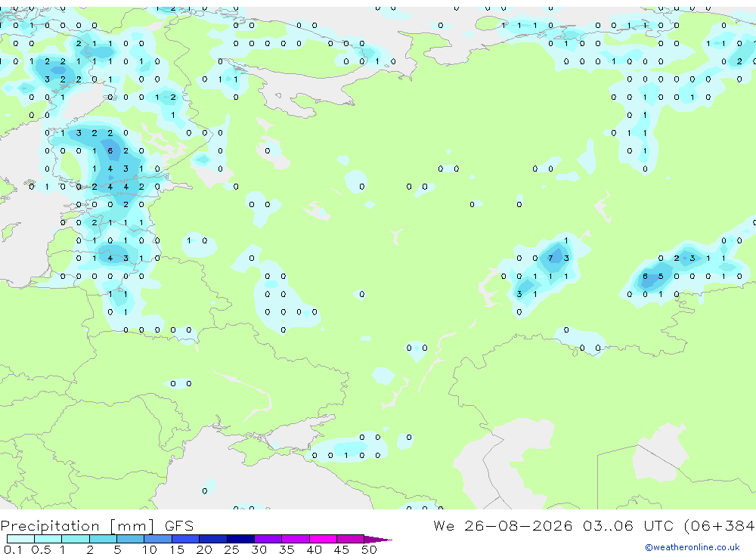Click the '30' legend scale label
The image size is (756, 554).
[x=259, y=549]
